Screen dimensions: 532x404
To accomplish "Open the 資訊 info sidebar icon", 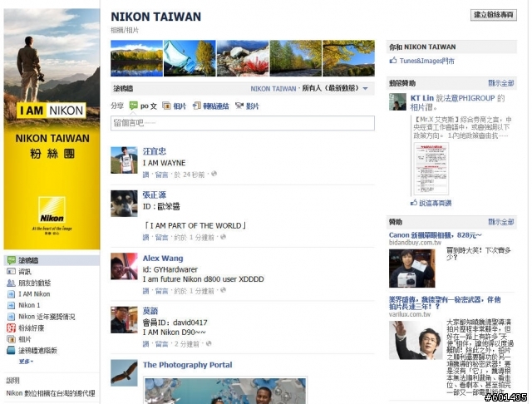I will (11, 271).
